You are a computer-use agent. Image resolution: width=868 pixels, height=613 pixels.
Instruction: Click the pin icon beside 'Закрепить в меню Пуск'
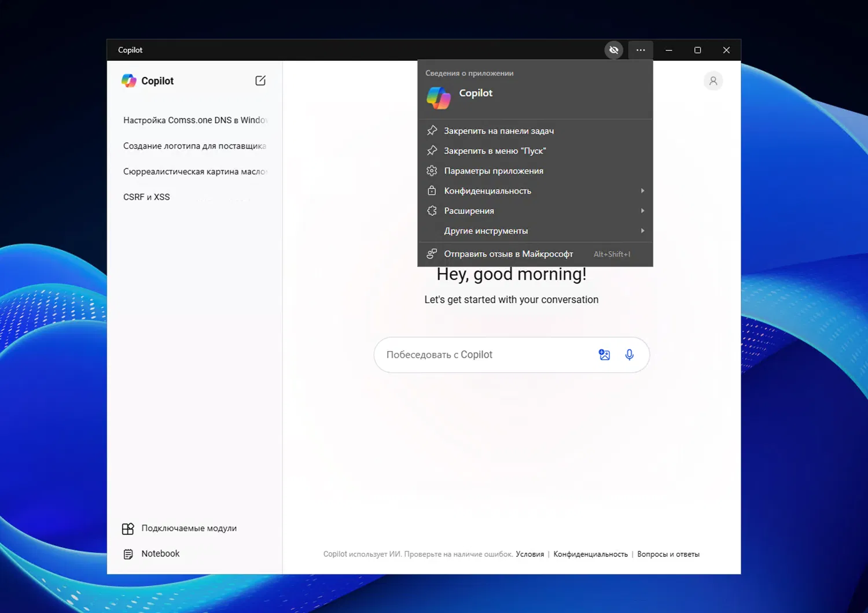[432, 150]
